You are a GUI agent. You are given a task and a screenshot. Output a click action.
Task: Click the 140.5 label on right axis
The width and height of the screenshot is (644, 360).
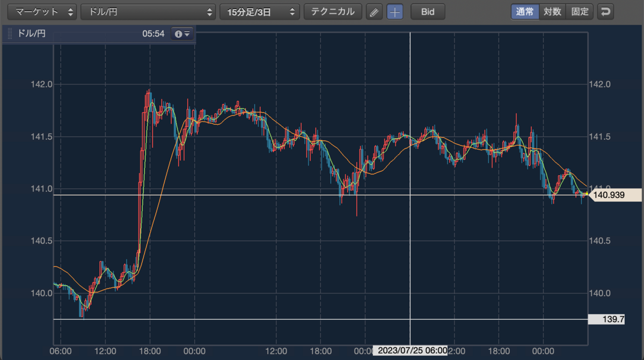[599, 241]
